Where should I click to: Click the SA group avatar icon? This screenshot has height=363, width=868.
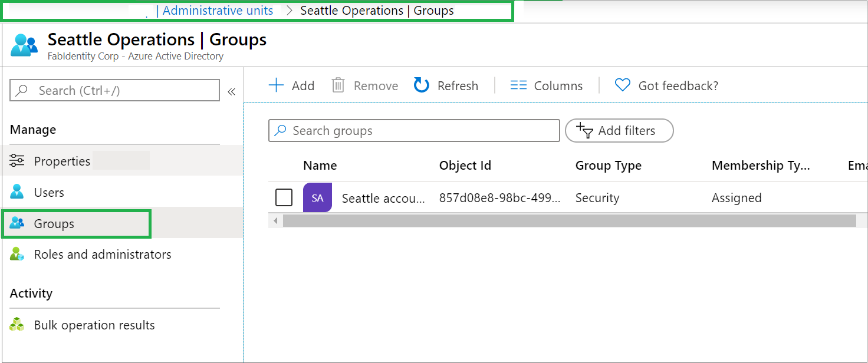[317, 197]
